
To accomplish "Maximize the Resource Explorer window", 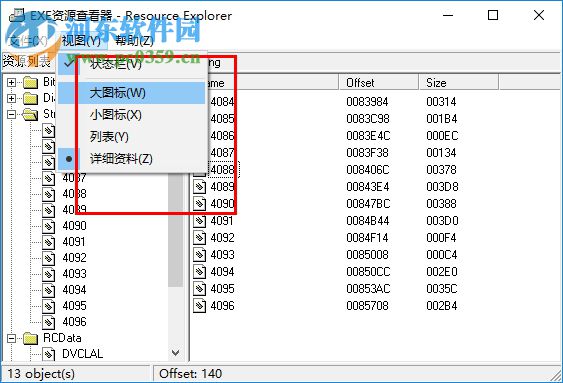I will (x=493, y=15).
